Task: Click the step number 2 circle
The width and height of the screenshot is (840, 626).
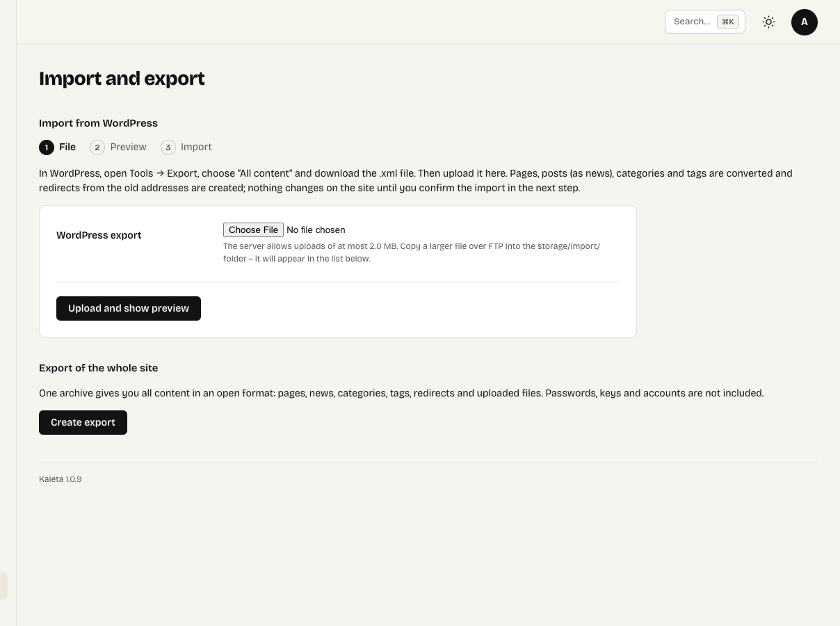Action: (97, 147)
